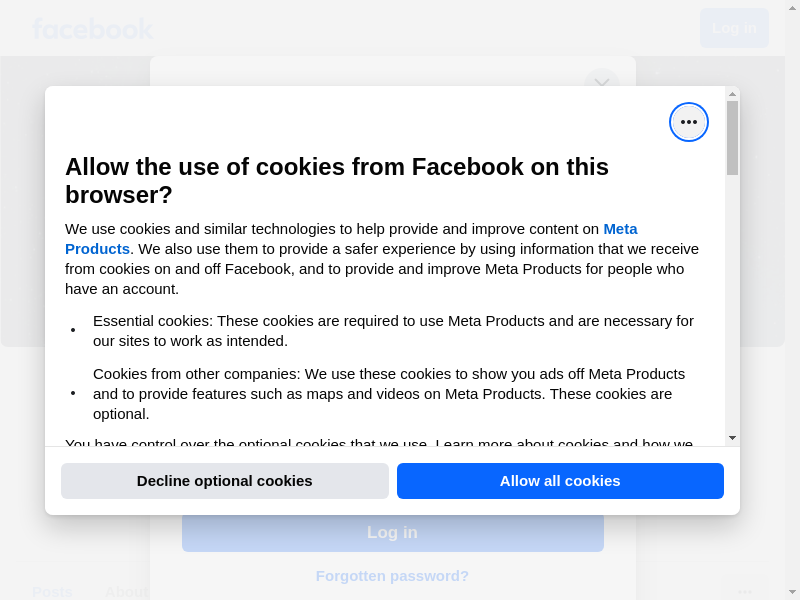Open the profile three-dot menu at bottom right
800x600 pixels.
(x=745, y=591)
